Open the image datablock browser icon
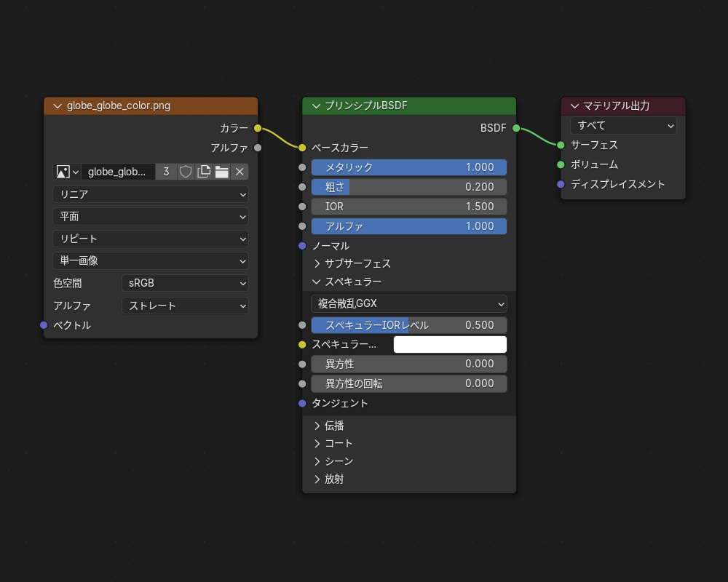Screen dimensions: 728x582 pos(67,172)
